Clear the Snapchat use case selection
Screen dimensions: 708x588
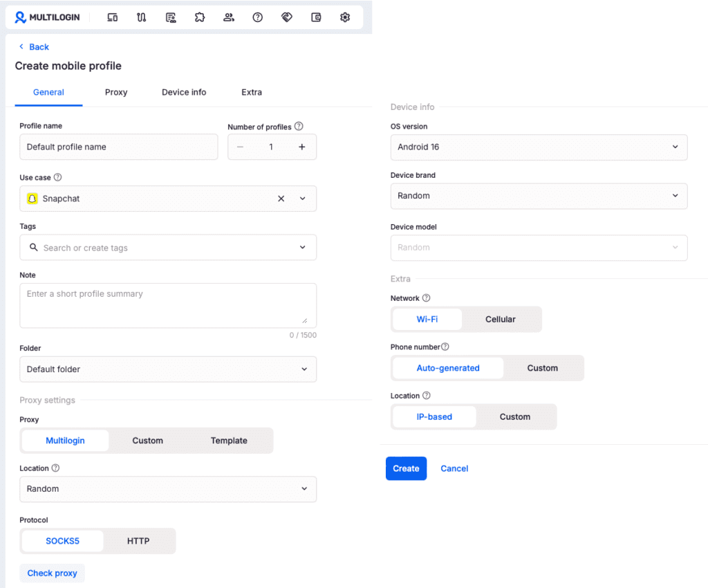point(281,199)
